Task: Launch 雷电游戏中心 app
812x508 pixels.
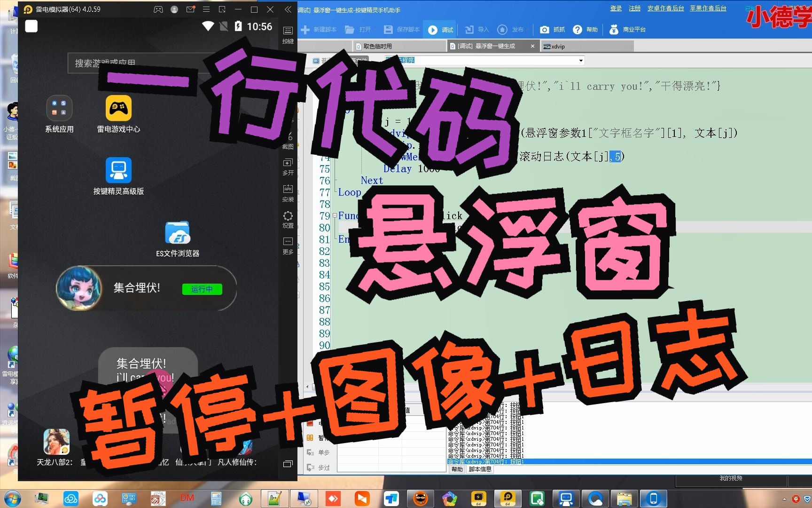Action: coord(118,114)
